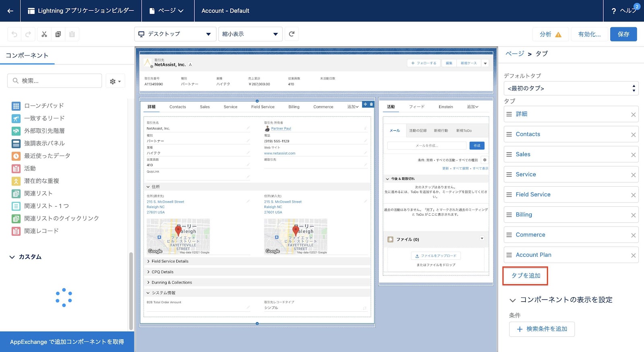Select the 強調表示パネル component icon
Screen dimensions: 644x352
coord(16,143)
